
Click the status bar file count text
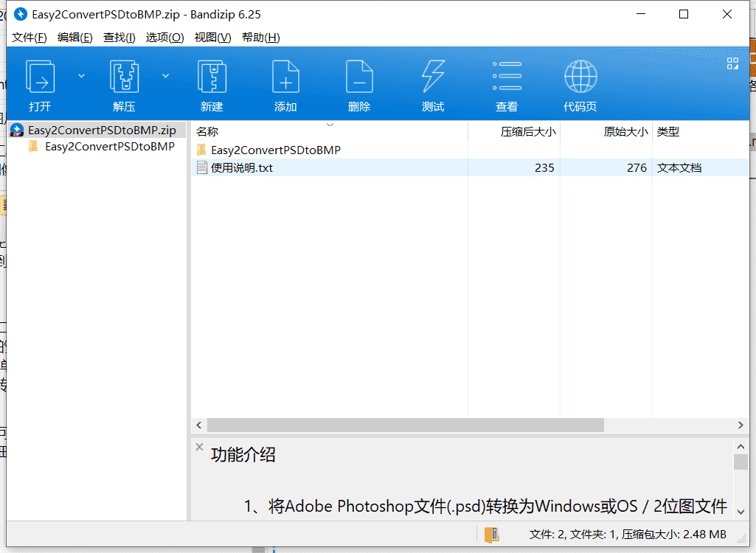coord(628,534)
